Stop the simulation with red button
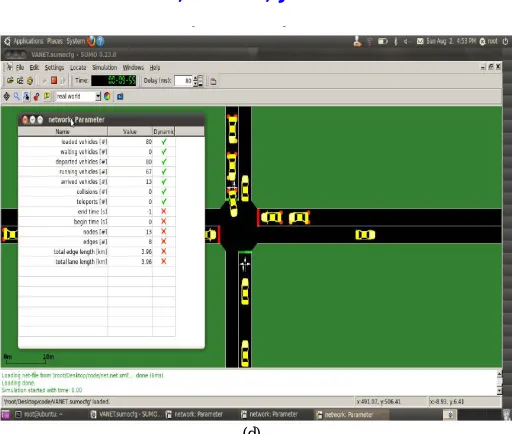This screenshot has width=516, height=434. pyautogui.click(x=54, y=80)
